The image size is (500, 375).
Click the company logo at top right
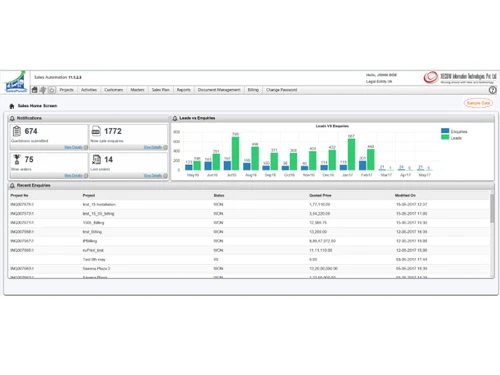(460, 77)
